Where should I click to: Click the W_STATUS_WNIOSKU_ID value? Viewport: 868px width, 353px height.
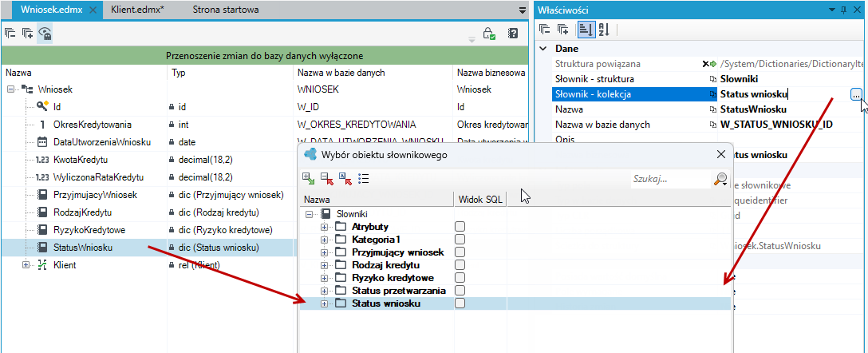point(776,125)
